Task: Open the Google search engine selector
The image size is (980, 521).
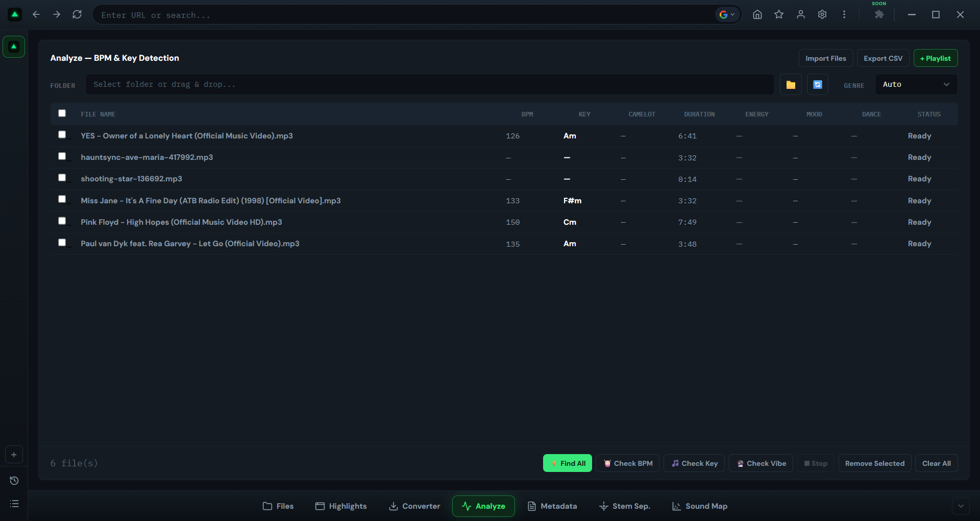Action: (727, 15)
